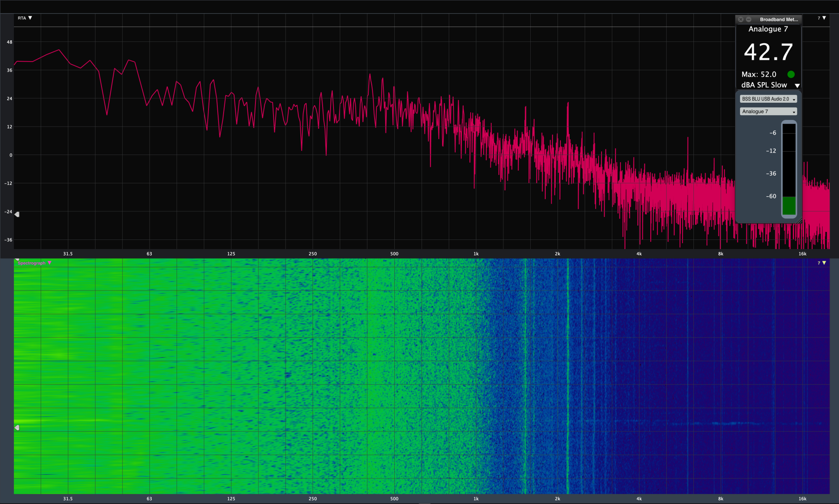
Task: Click the bright vertical line in spectrograph
Action: coord(568,377)
